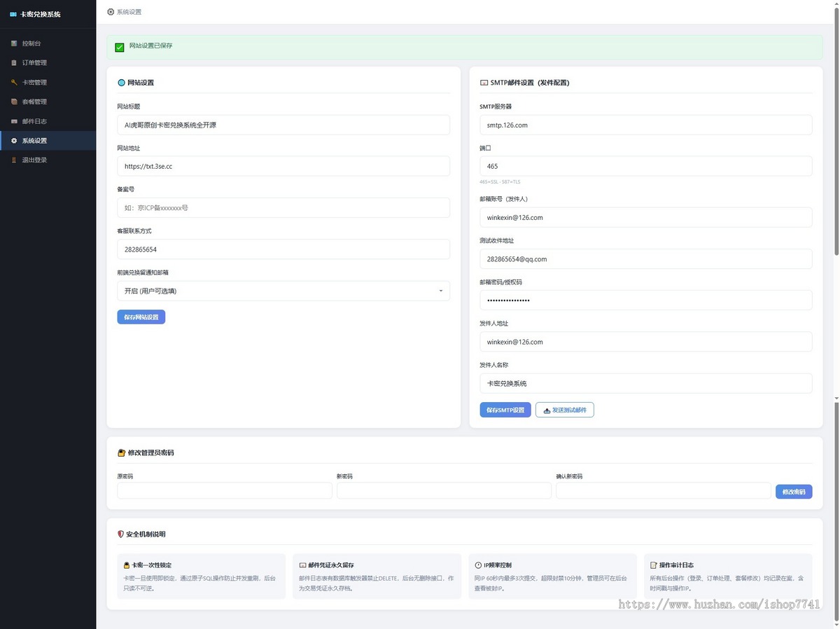This screenshot has height=629, width=840.
Task: Click the notepad icon in 操作审计日志 card
Action: point(654,565)
